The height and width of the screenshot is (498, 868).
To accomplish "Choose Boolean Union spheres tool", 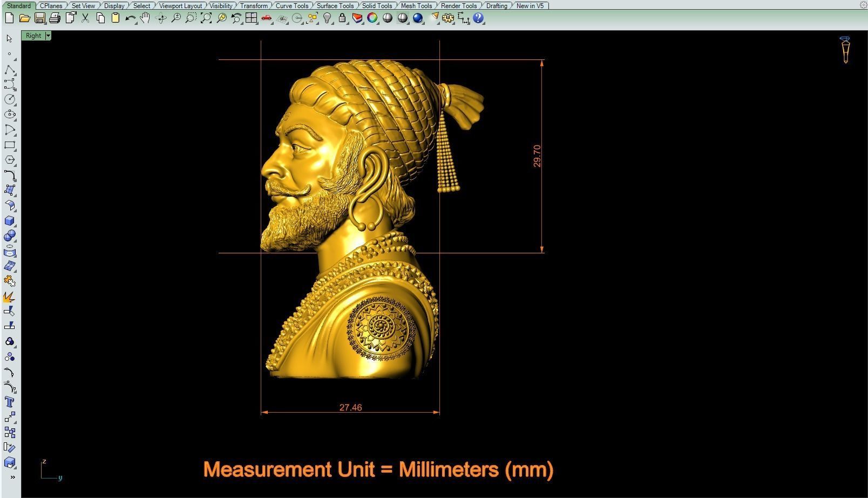I will [10, 236].
